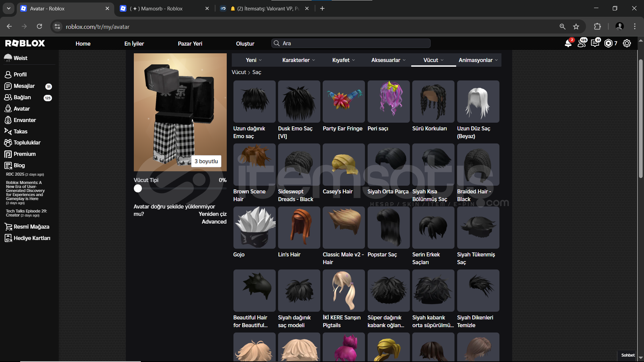
Task: Click the Vücut breadcrumb link
Action: tap(239, 72)
